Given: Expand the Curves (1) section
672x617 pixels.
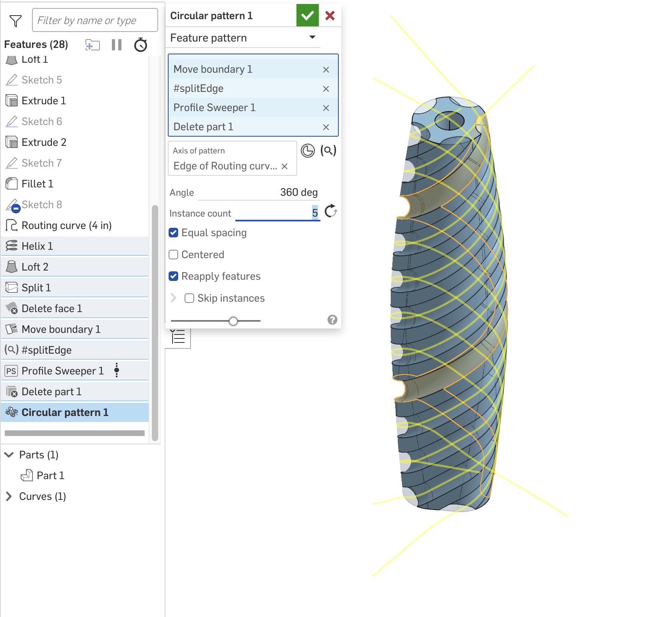Looking at the screenshot, I should coord(9,496).
